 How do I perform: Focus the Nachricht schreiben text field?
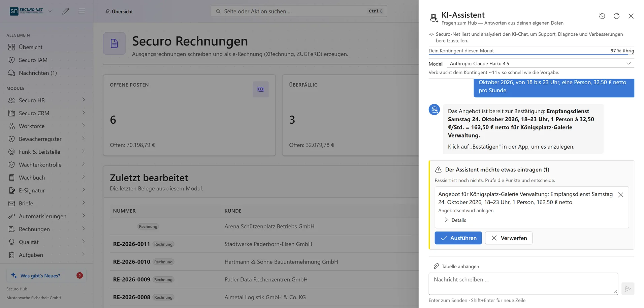tap(523, 284)
